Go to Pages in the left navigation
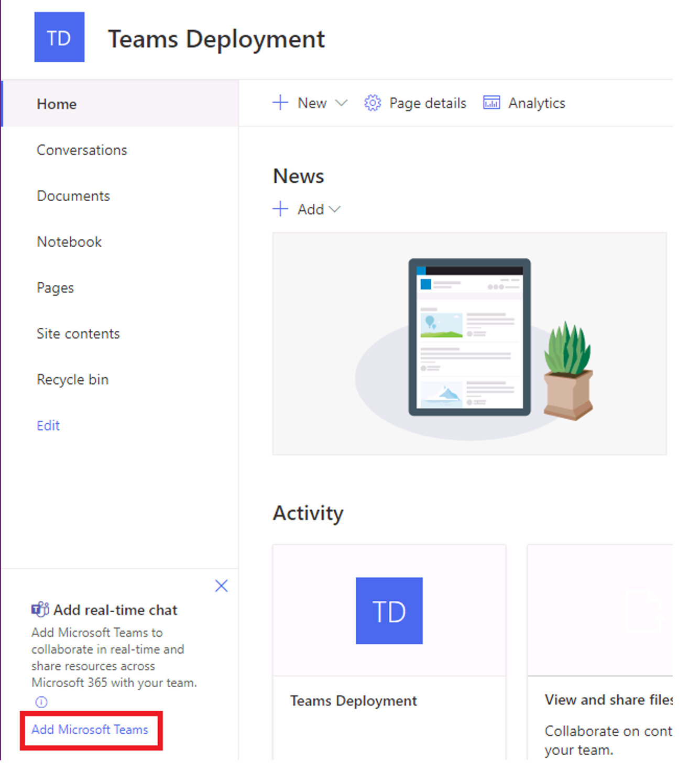 pos(55,288)
